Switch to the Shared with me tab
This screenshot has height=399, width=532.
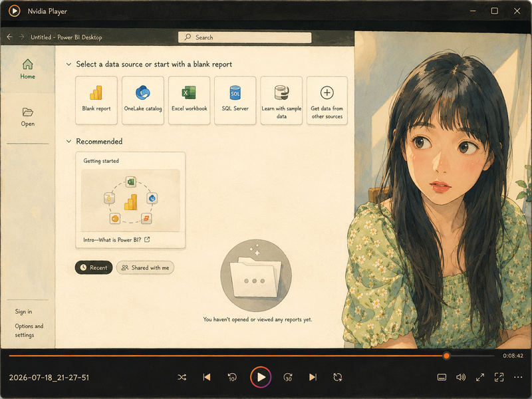(145, 267)
